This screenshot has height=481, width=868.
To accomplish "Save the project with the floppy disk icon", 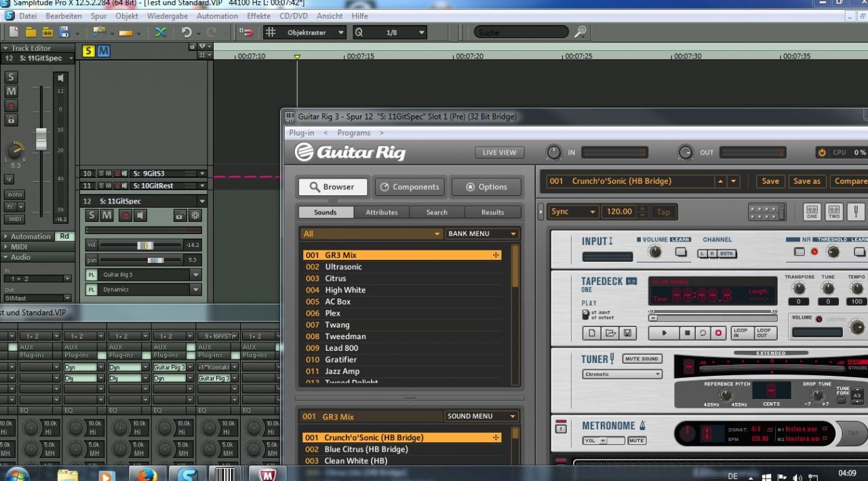I will click(64, 32).
